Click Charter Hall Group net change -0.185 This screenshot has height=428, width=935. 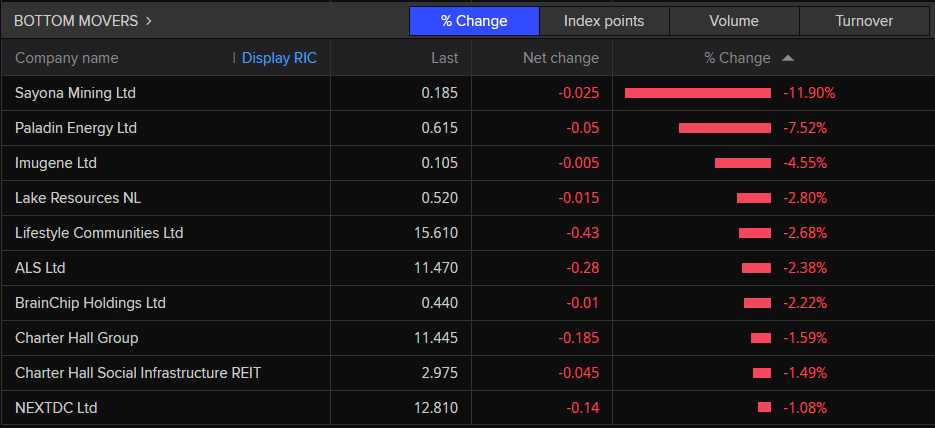578,338
